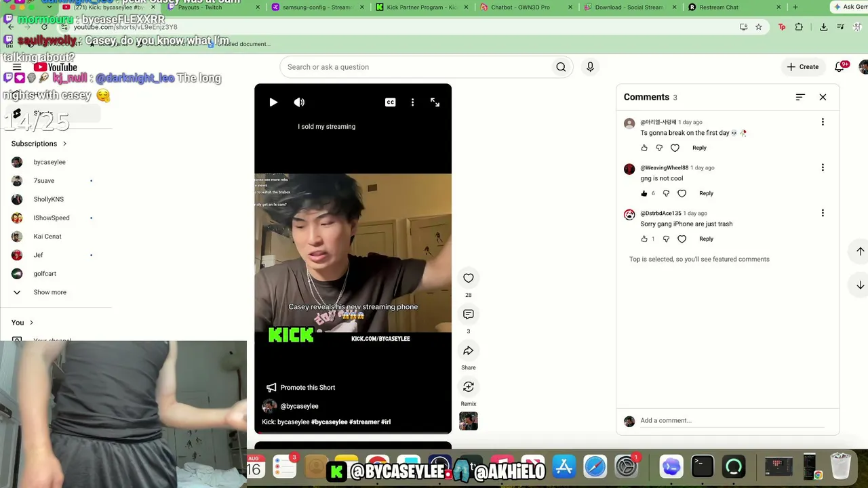This screenshot has width=868, height=488.
Task: Open App Store from the dock
Action: [x=564, y=467]
